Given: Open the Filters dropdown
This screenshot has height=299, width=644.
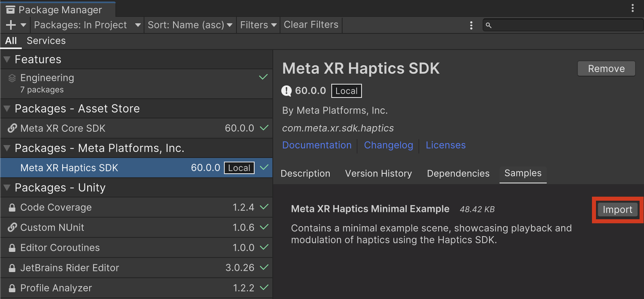Looking at the screenshot, I should (258, 25).
